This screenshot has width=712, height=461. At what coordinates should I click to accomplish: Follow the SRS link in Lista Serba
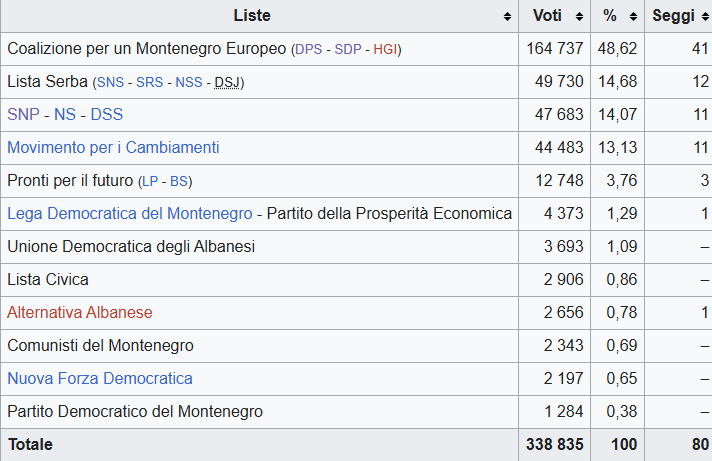148,83
